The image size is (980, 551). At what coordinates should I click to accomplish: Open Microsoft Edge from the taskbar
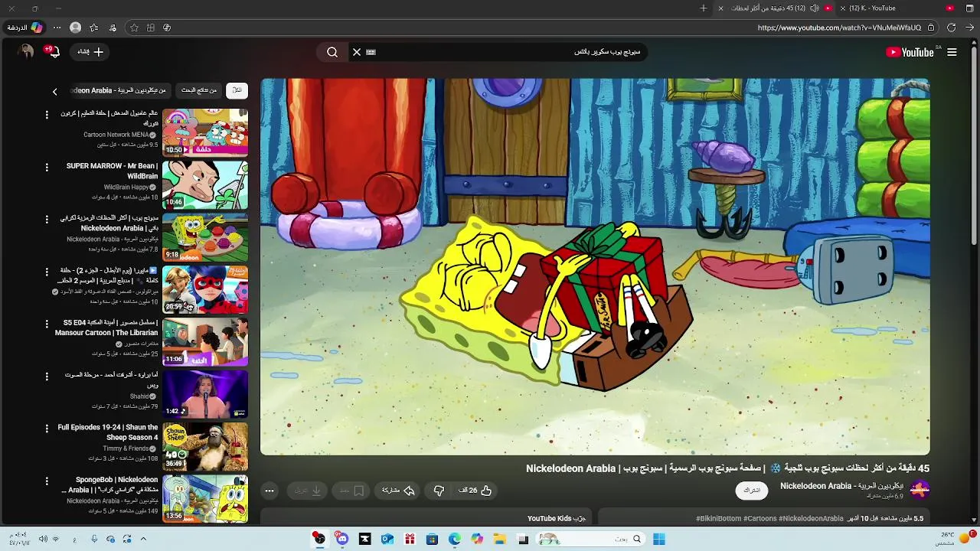pyautogui.click(x=455, y=539)
